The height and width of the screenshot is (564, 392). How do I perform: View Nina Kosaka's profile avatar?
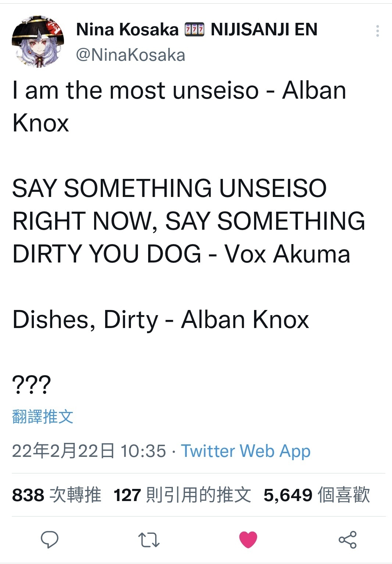[x=38, y=42]
